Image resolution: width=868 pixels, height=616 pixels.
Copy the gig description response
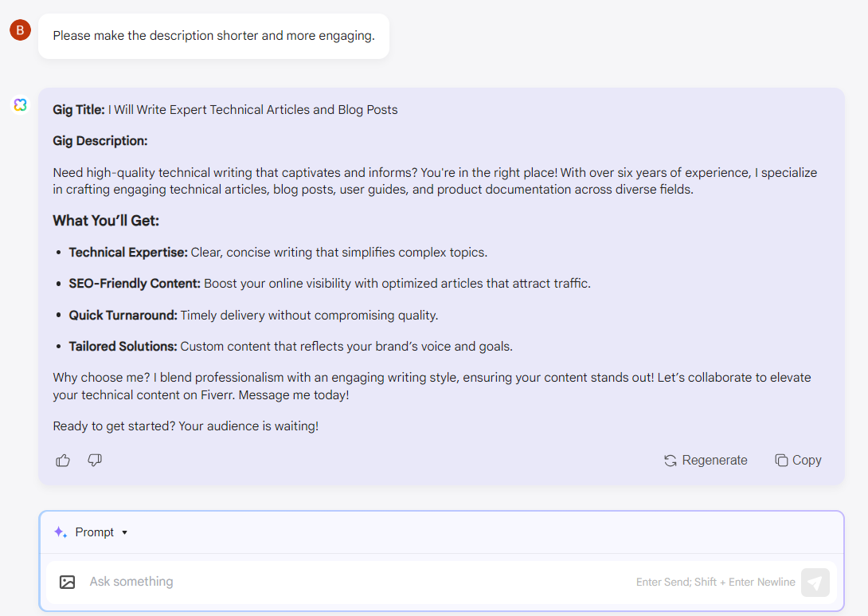[805, 460]
